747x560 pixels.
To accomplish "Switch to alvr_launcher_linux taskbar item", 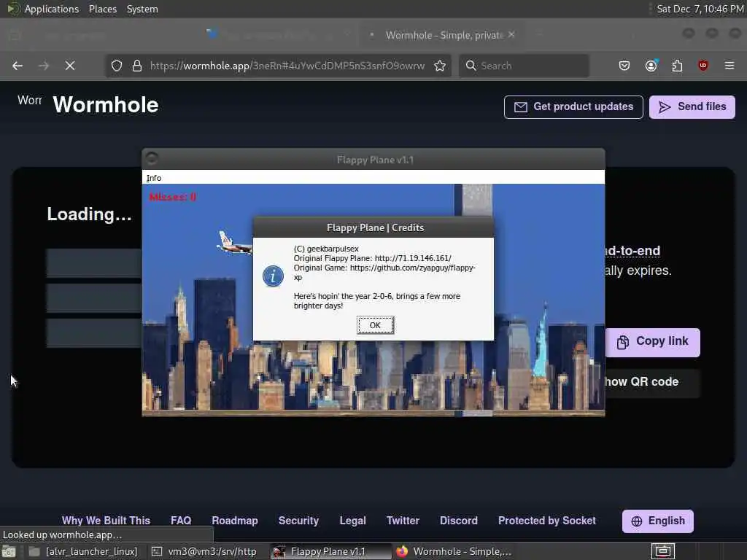I will (84, 551).
